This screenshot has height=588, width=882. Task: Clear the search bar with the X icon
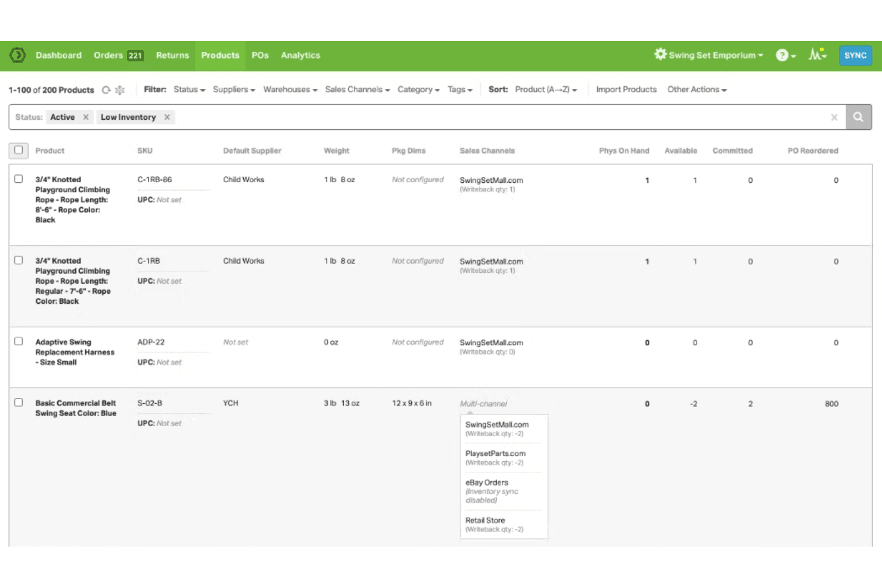pos(834,117)
